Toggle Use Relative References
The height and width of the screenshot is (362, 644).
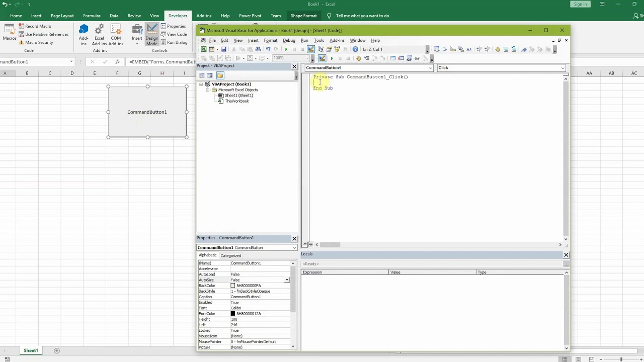[x=43, y=34]
